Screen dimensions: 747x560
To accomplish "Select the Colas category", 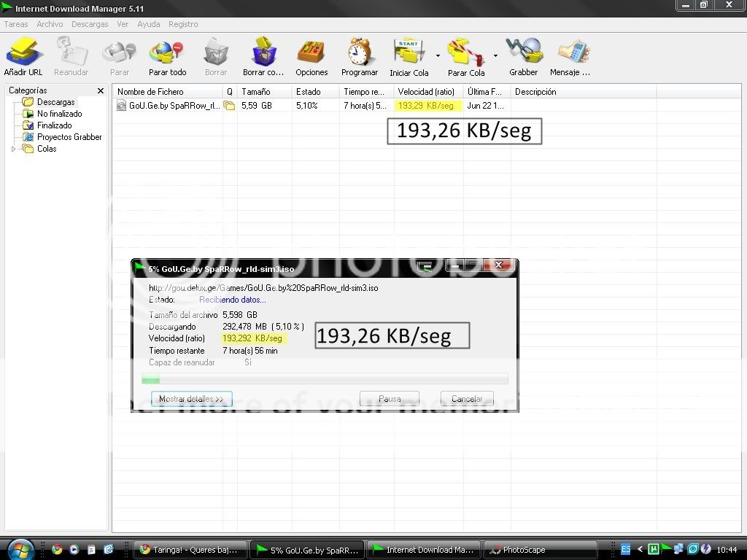I will (39, 149).
